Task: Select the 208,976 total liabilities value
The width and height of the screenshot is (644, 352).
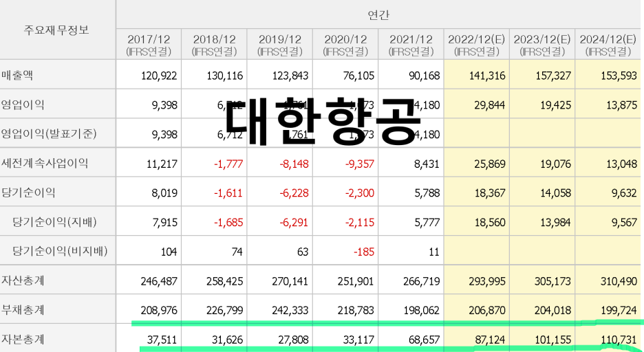Action: coord(159,311)
